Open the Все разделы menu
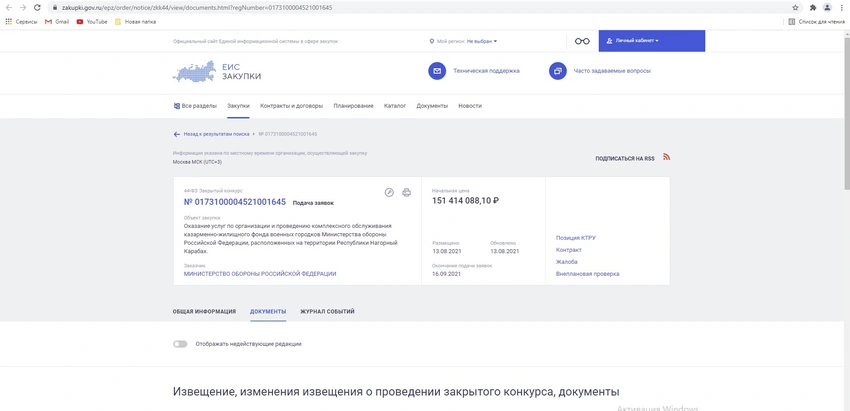This screenshot has width=850, height=411. coord(196,105)
